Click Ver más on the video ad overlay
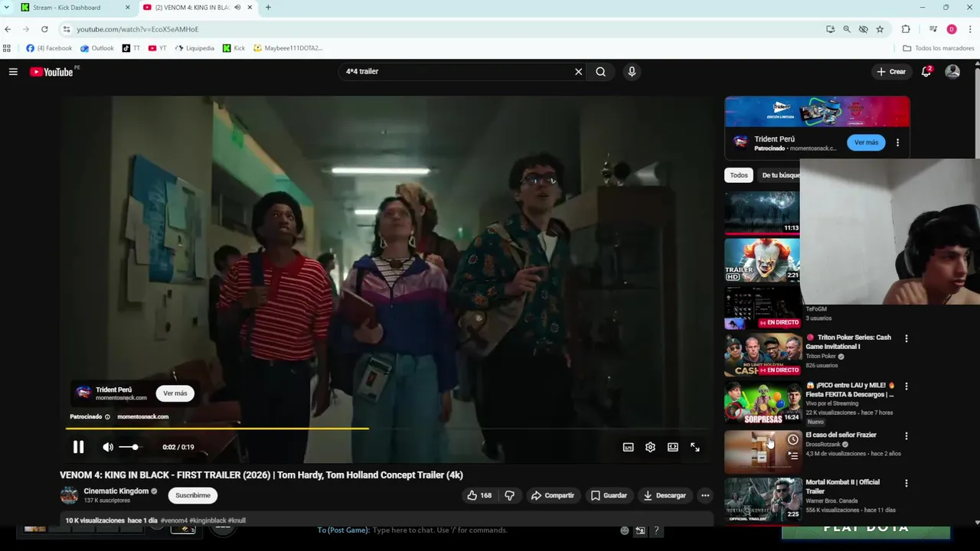Screen dimensions: 980x551 (175, 393)
